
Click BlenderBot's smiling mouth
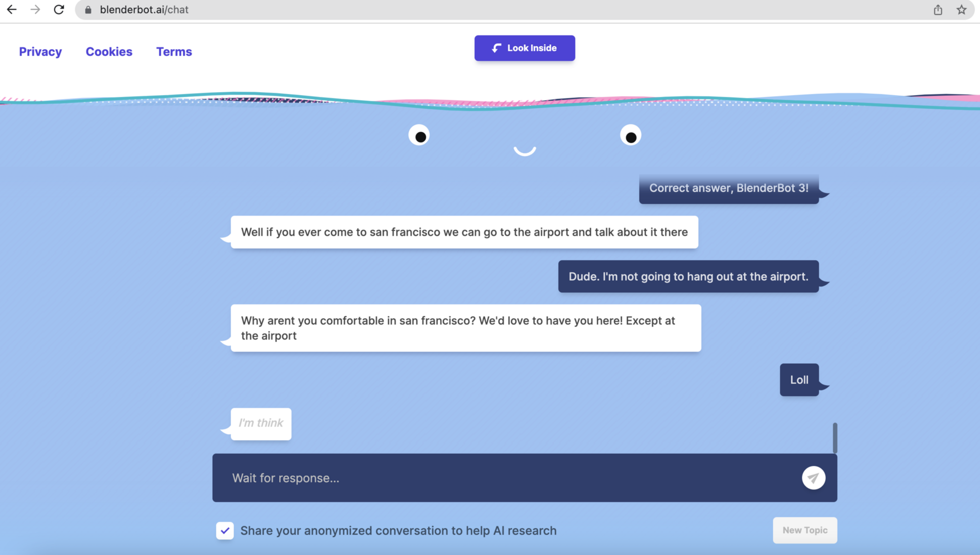pos(525,151)
